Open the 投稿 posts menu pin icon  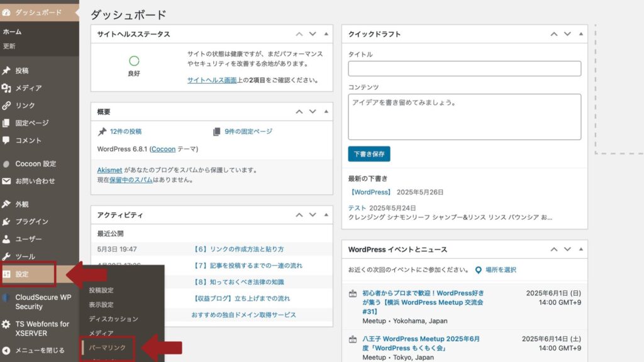(6, 70)
